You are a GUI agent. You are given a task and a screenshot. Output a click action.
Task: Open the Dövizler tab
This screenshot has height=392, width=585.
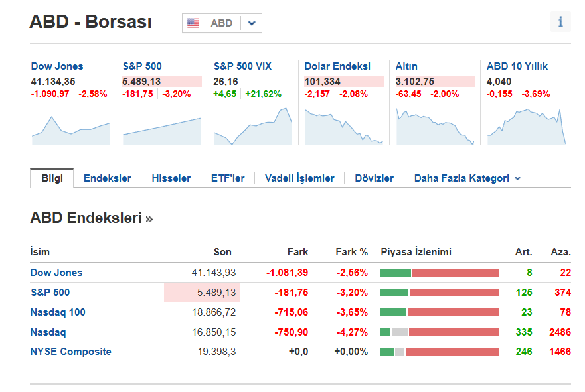tap(374, 178)
